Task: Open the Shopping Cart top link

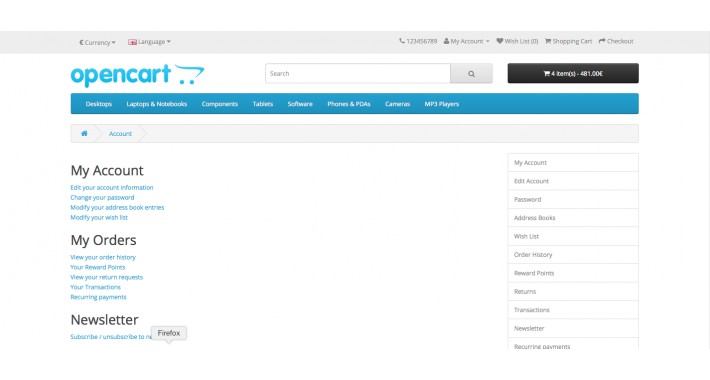Action: tap(568, 41)
